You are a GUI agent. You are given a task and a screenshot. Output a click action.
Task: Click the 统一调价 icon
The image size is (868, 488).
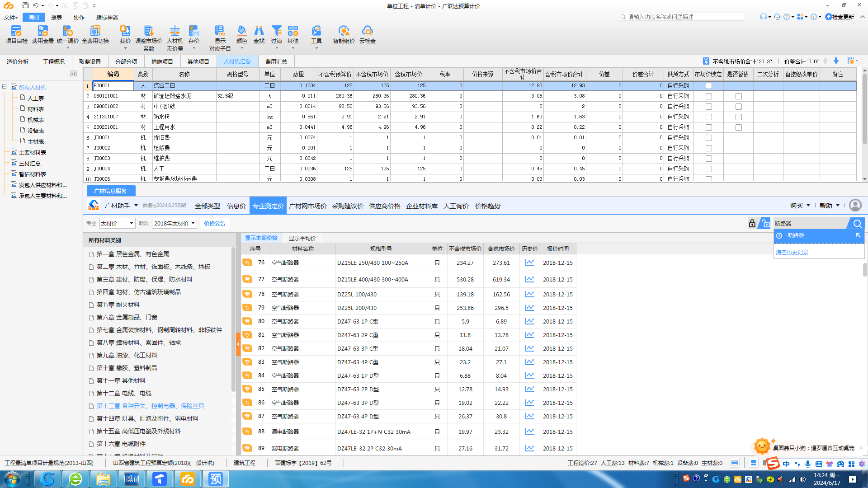[68, 34]
